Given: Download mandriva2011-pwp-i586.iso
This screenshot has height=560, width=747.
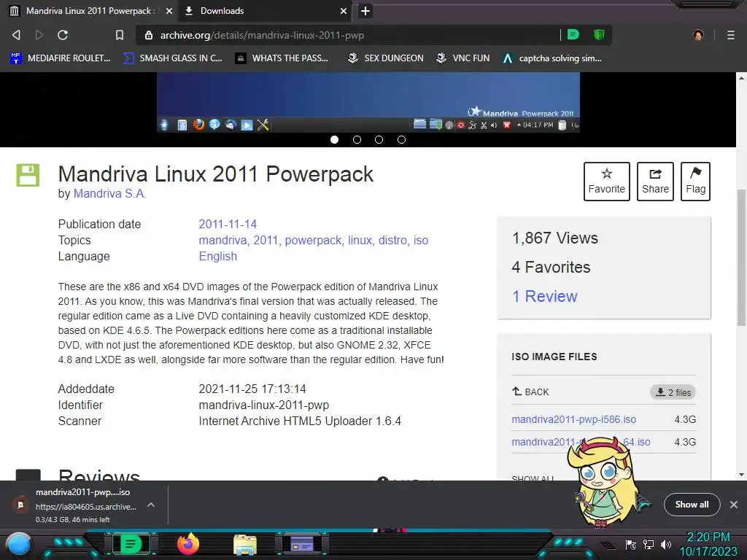Looking at the screenshot, I should (x=573, y=419).
